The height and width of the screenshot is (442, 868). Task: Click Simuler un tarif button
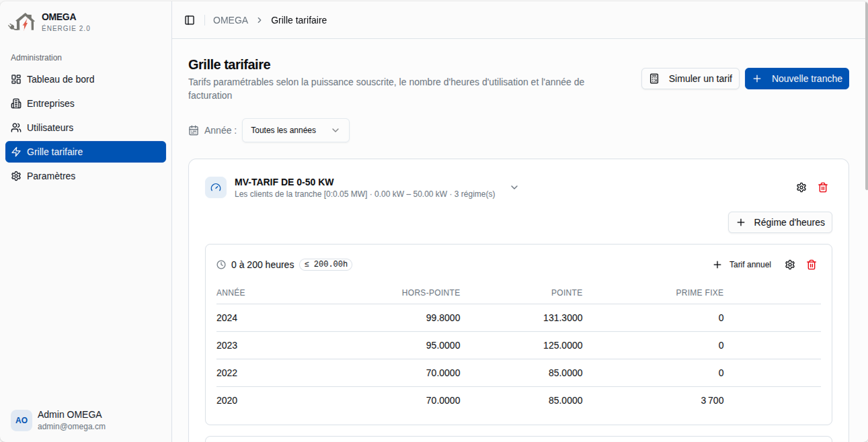tap(691, 79)
